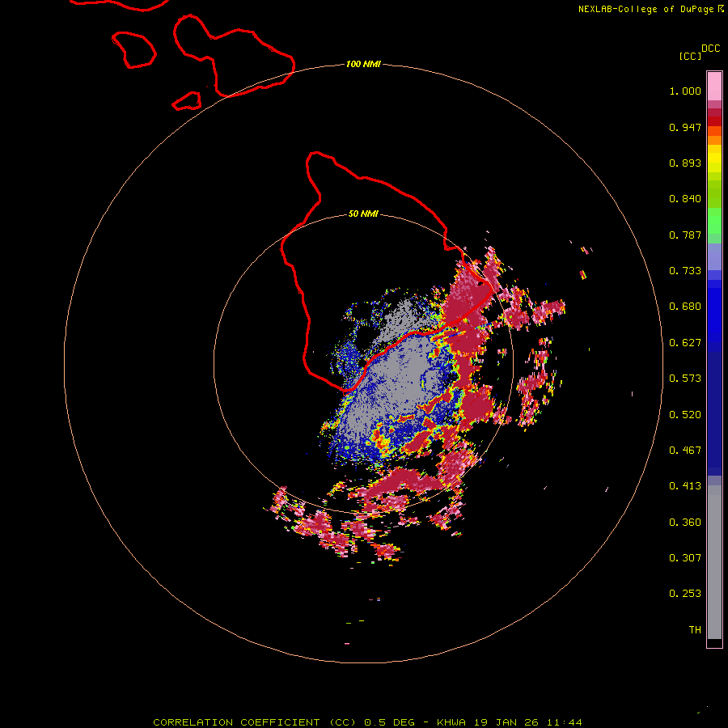Screen dimensions: 728x728
Task: Select the 0.360 scale value
Action: 685,523
